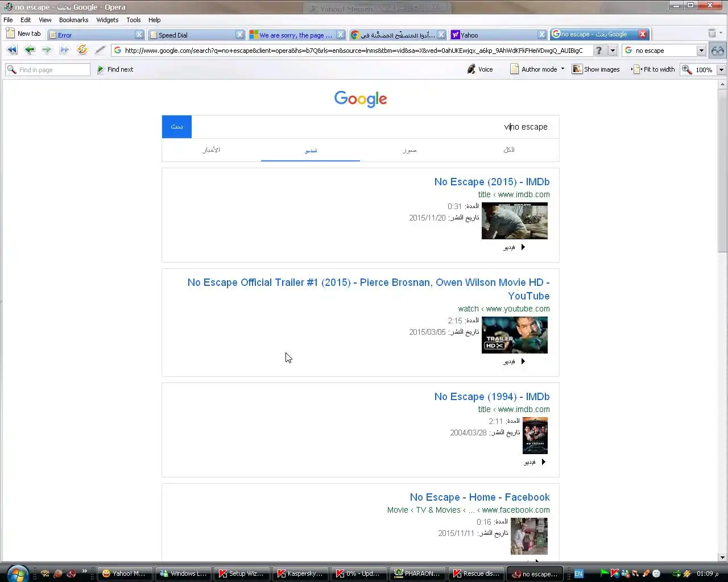This screenshot has height=582, width=728.
Task: Close the Speed Dial tab
Action: tap(240, 35)
